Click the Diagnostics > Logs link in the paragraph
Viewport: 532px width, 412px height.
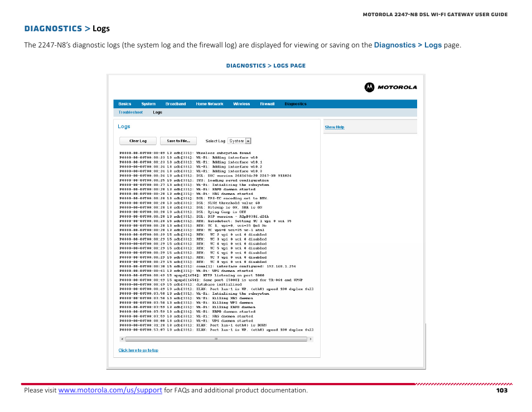coord(408,45)
